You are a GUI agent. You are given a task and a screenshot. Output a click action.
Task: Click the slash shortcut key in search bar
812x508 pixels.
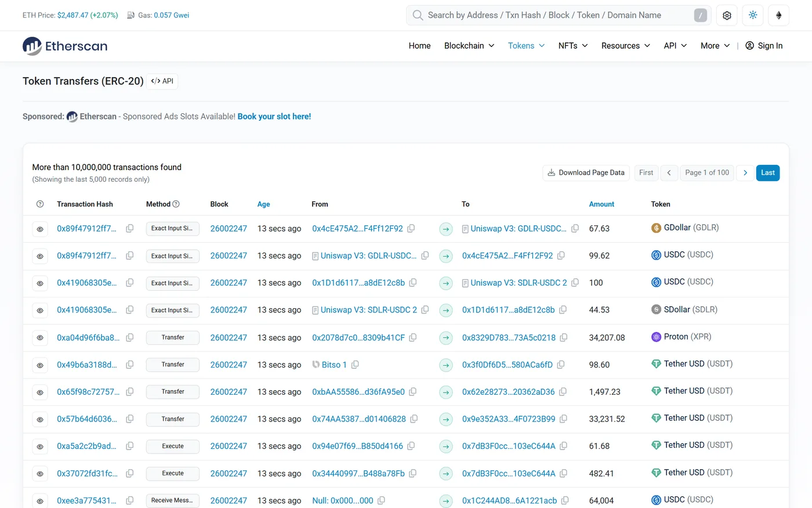click(701, 16)
